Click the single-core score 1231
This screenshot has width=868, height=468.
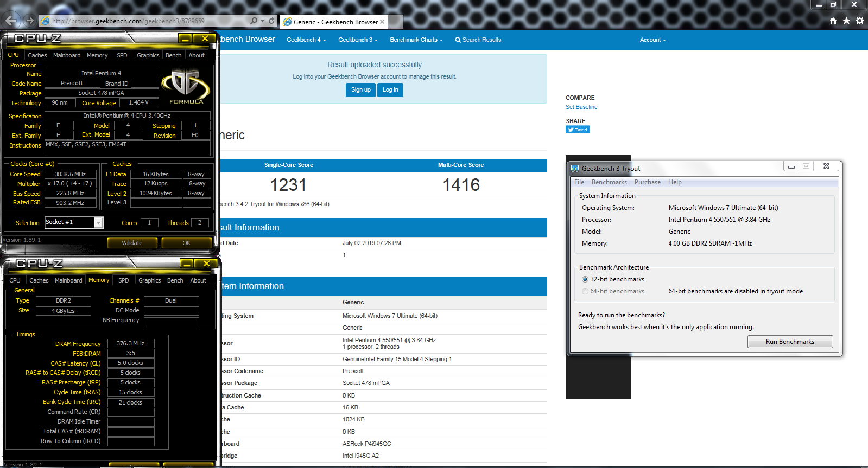click(288, 185)
